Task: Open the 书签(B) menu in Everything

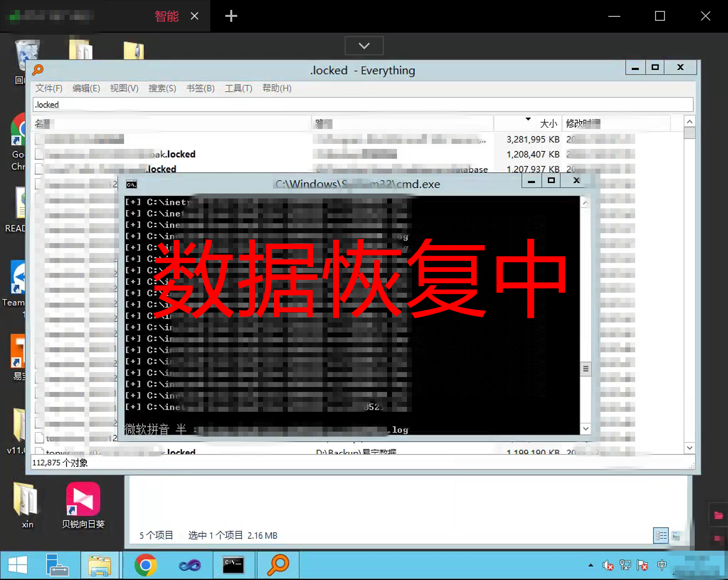Action: pos(200,88)
